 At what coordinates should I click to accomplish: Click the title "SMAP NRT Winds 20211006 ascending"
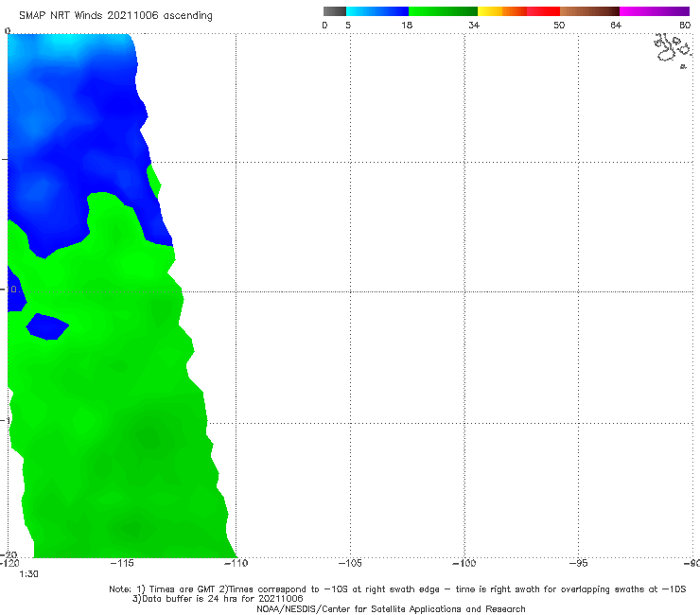tap(115, 15)
